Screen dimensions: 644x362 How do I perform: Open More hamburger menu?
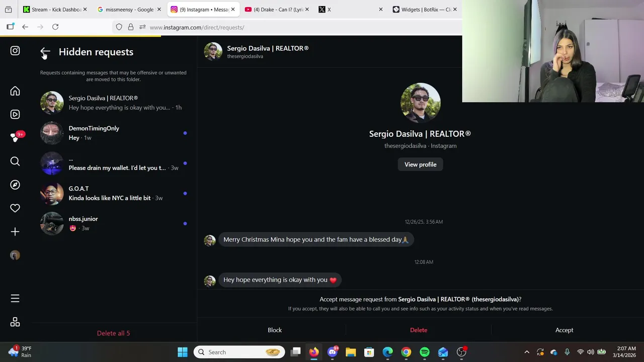[15, 299]
